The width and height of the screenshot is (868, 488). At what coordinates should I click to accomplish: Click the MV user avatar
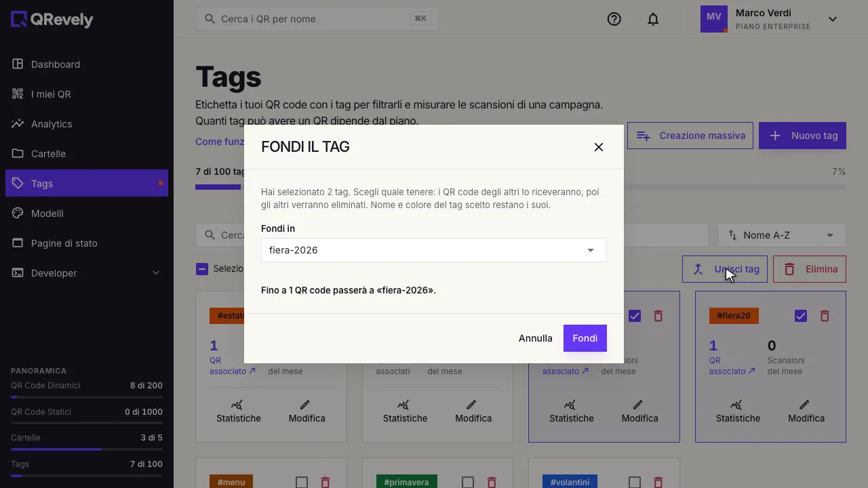[x=714, y=19]
